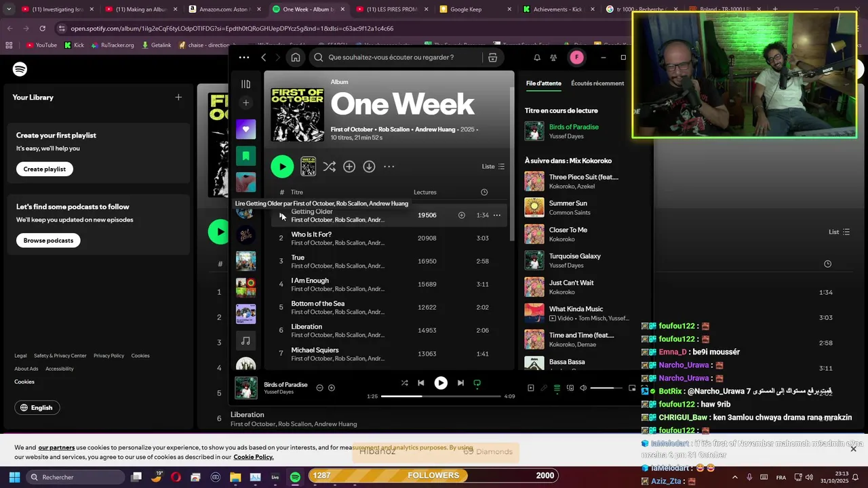Image resolution: width=868 pixels, height=488 pixels.
Task: Add Getting Older to Liked Songs
Action: coord(461,216)
